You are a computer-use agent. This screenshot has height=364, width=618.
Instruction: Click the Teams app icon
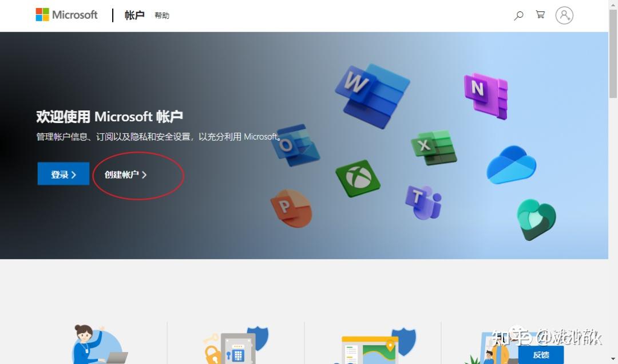[x=423, y=202]
